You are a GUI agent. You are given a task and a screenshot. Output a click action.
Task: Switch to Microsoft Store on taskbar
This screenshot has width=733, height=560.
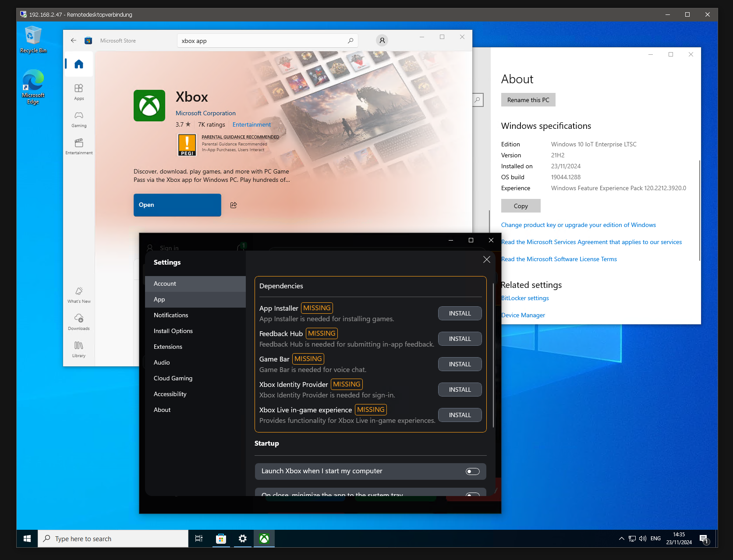tap(221, 539)
